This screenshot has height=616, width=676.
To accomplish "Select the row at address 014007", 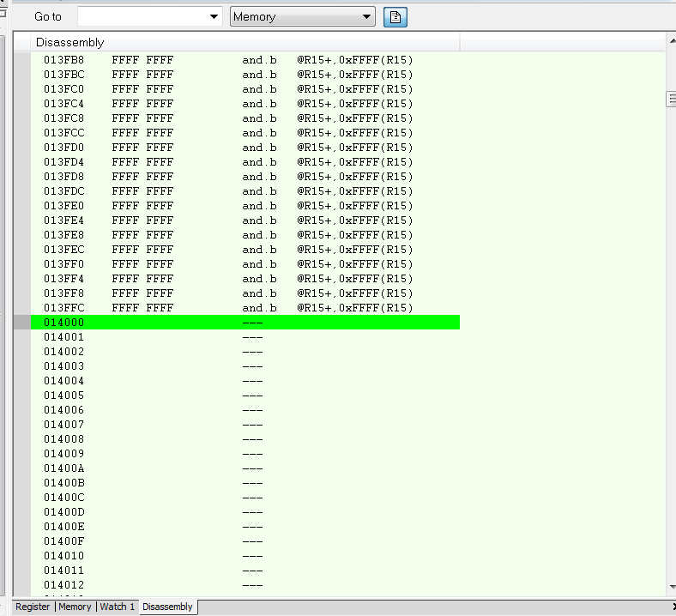I will tap(244, 424).
